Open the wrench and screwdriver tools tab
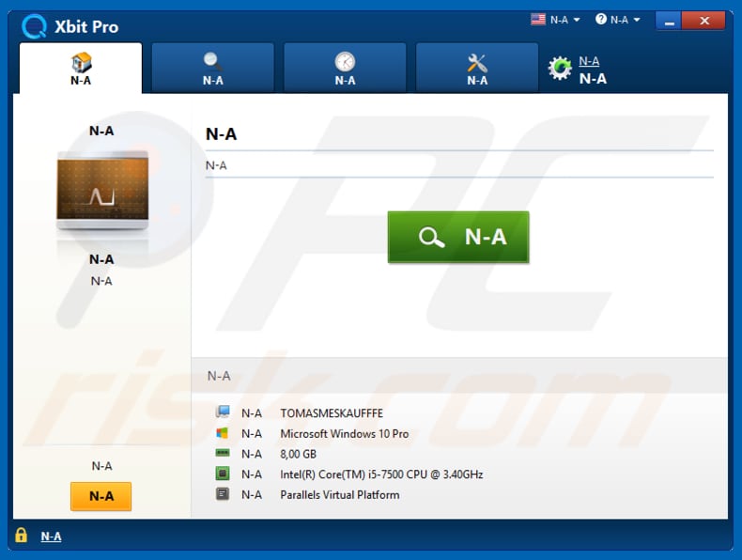Viewport: 742px width, 560px height. (x=477, y=69)
